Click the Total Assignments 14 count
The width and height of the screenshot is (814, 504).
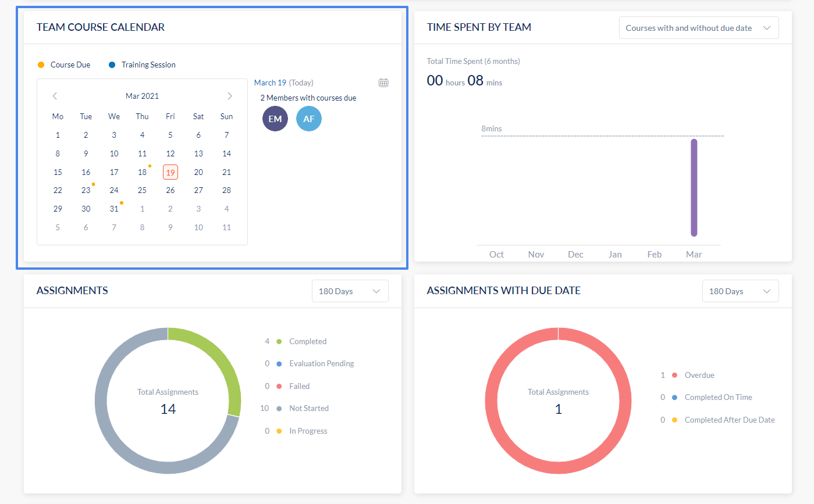click(x=168, y=409)
